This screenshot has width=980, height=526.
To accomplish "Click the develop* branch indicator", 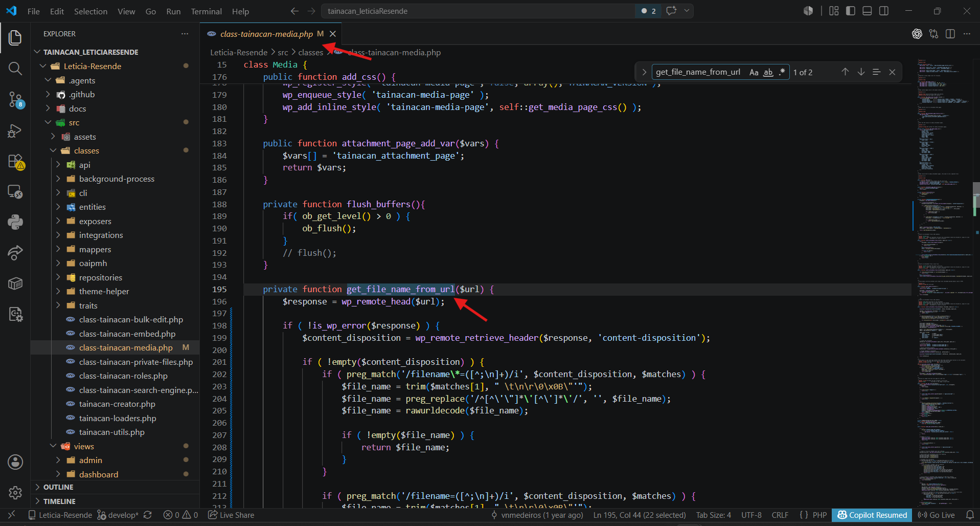I will (x=118, y=515).
